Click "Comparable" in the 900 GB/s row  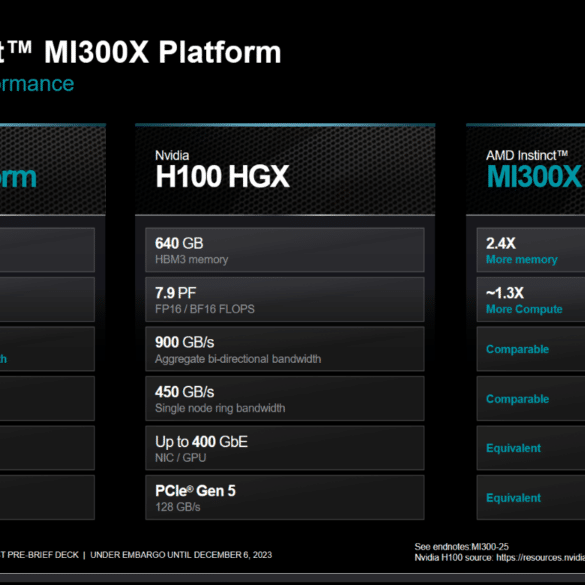(x=517, y=349)
